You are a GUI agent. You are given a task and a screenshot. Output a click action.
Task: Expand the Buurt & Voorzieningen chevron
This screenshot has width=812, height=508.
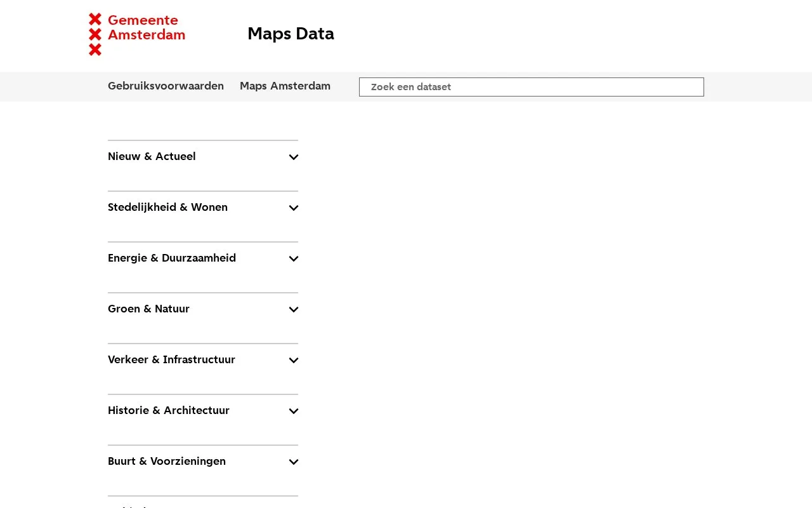pos(294,462)
